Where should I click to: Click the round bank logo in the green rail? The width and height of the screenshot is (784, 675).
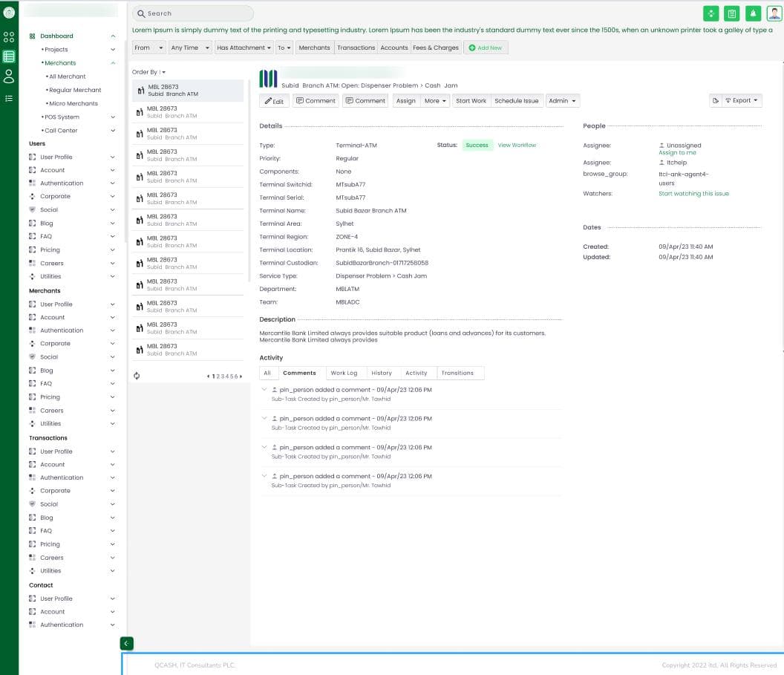(9, 13)
